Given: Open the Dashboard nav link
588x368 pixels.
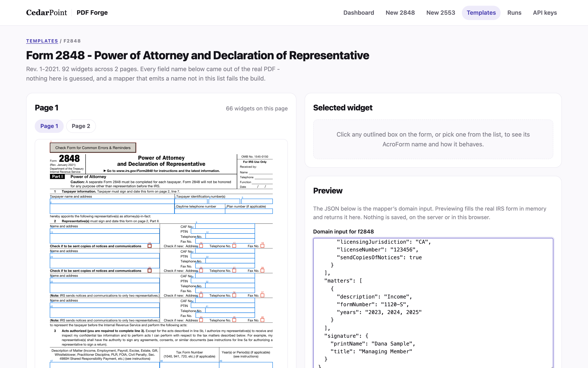Looking at the screenshot, I should [x=358, y=13].
